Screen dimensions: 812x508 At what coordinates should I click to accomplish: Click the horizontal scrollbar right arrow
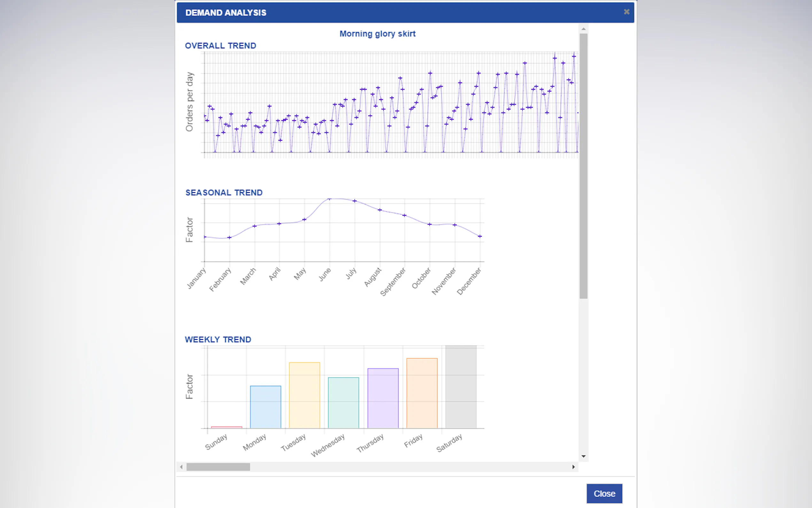tap(573, 467)
